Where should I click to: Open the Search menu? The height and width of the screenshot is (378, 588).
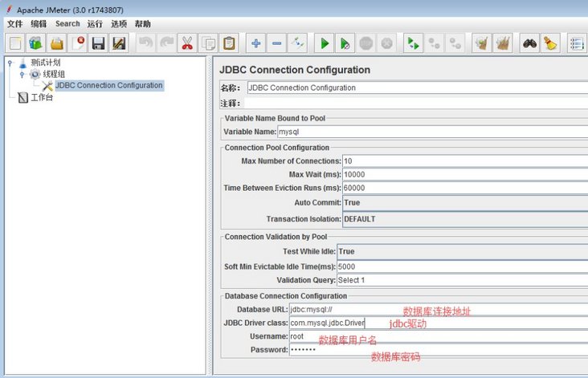coord(67,24)
